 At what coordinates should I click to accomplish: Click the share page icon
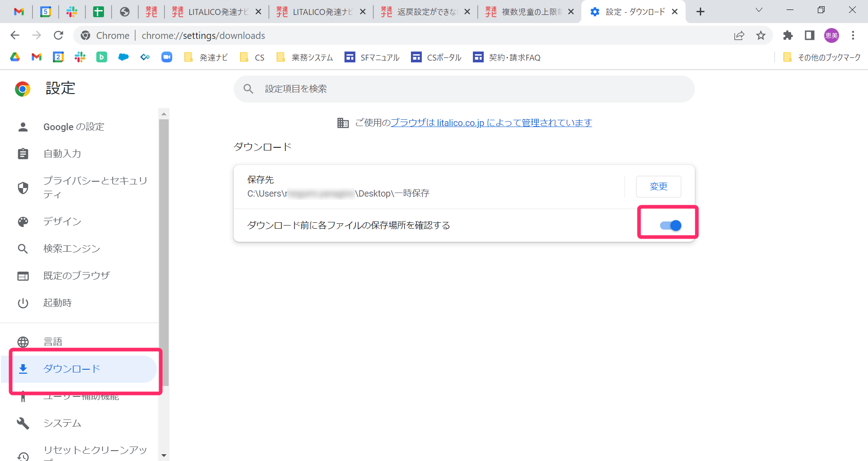click(739, 35)
